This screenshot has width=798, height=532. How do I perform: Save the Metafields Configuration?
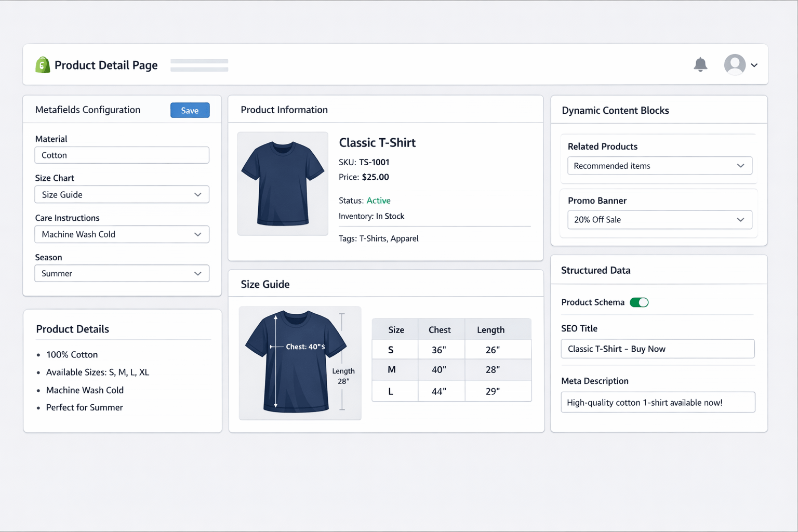click(x=190, y=110)
